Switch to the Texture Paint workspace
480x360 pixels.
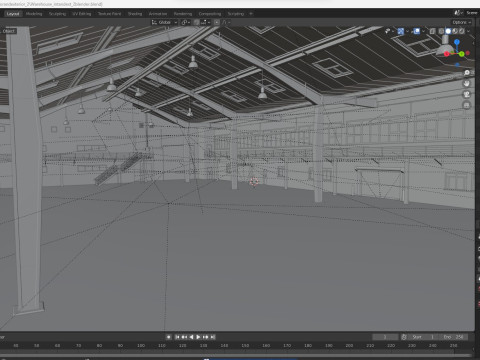point(109,14)
